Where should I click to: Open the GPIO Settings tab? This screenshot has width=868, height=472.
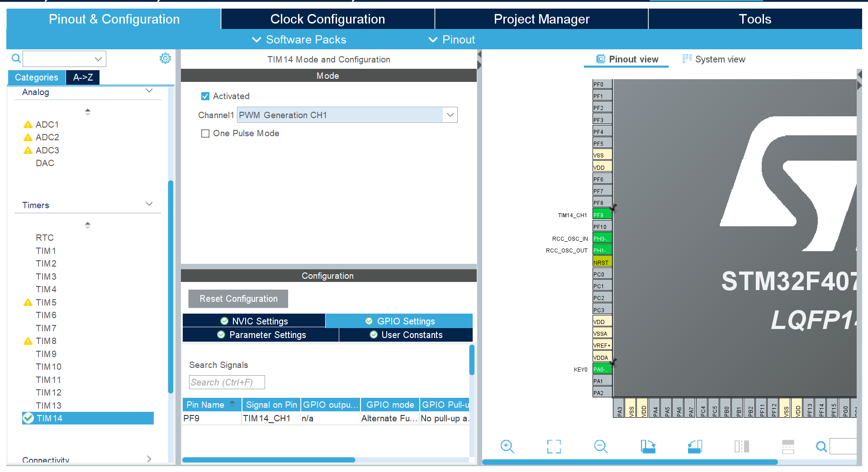399,321
